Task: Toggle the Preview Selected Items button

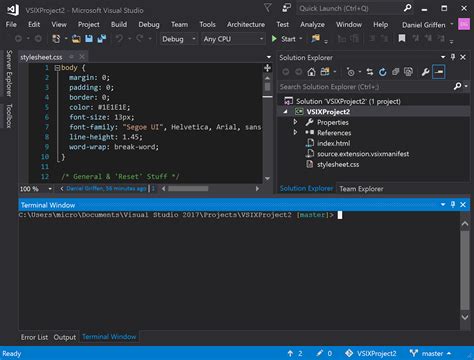Action: coord(439,72)
